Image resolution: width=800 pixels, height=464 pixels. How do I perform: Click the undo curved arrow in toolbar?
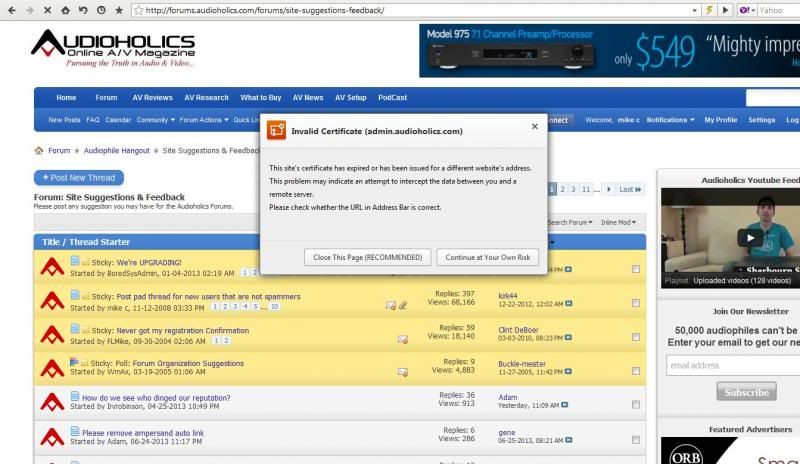[83, 10]
